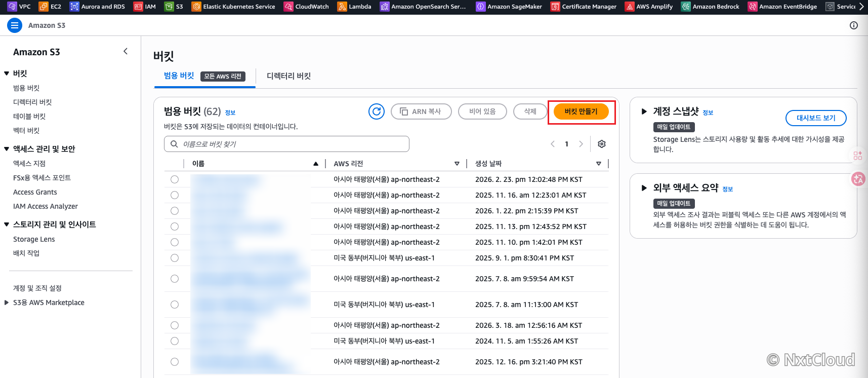The image size is (868, 378).
Task: Select the bucket created 2025. 9. 1.
Action: [x=175, y=258]
